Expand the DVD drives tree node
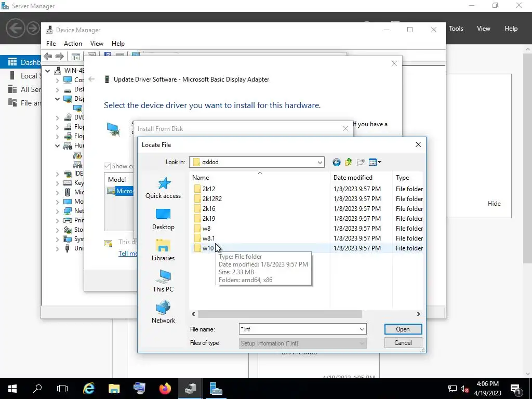 pyautogui.click(x=57, y=118)
